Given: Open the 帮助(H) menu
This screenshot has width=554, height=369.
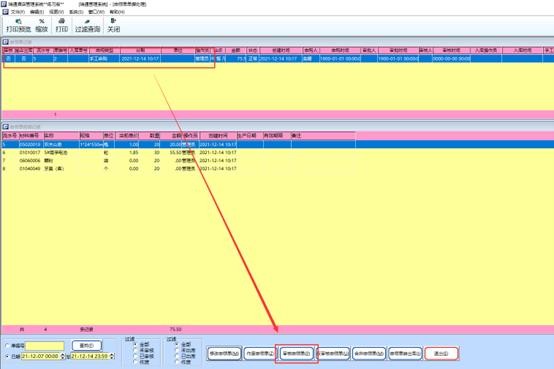Looking at the screenshot, I should (x=117, y=12).
